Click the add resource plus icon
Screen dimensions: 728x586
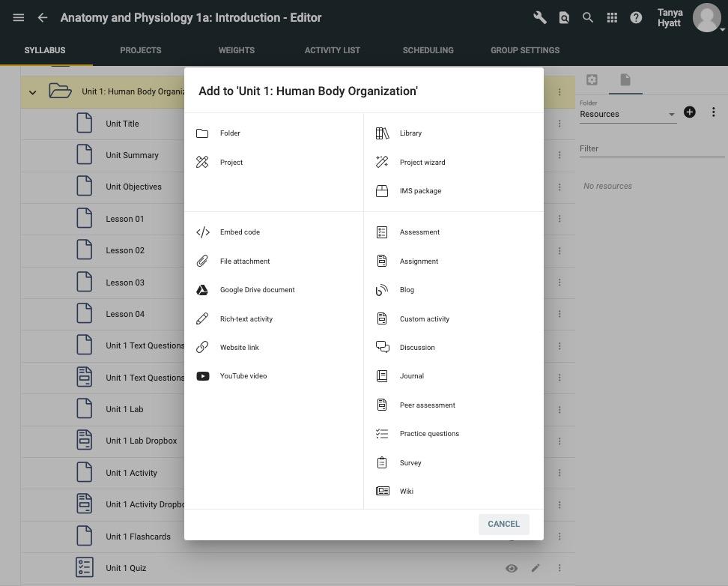690,112
